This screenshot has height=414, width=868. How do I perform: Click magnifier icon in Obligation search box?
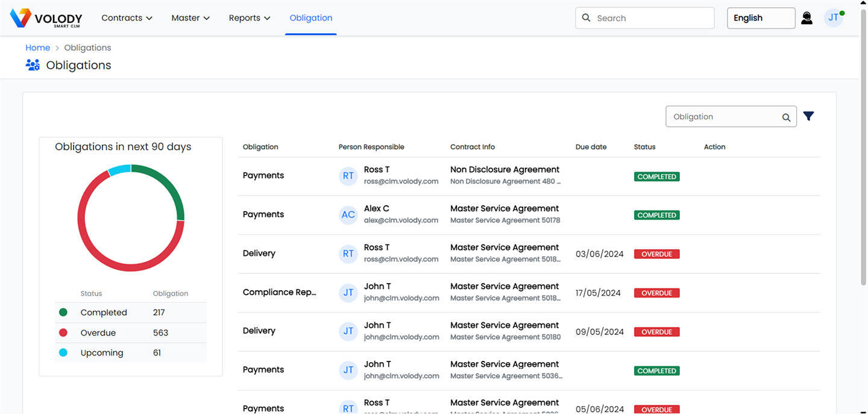(x=786, y=118)
